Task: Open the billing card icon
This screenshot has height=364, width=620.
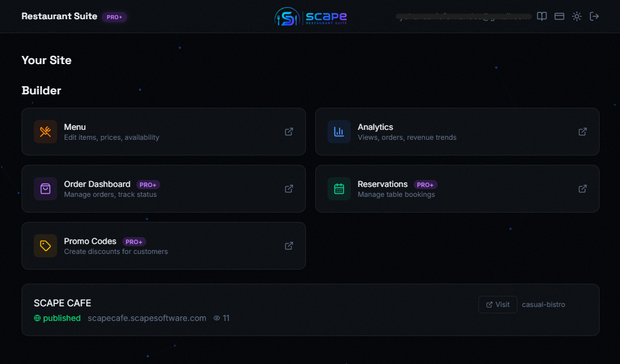Action: coord(559,16)
